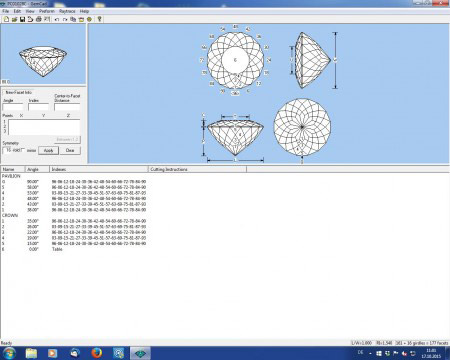Open the Edit menu
The height and width of the screenshot is (360, 450).
(17, 11)
